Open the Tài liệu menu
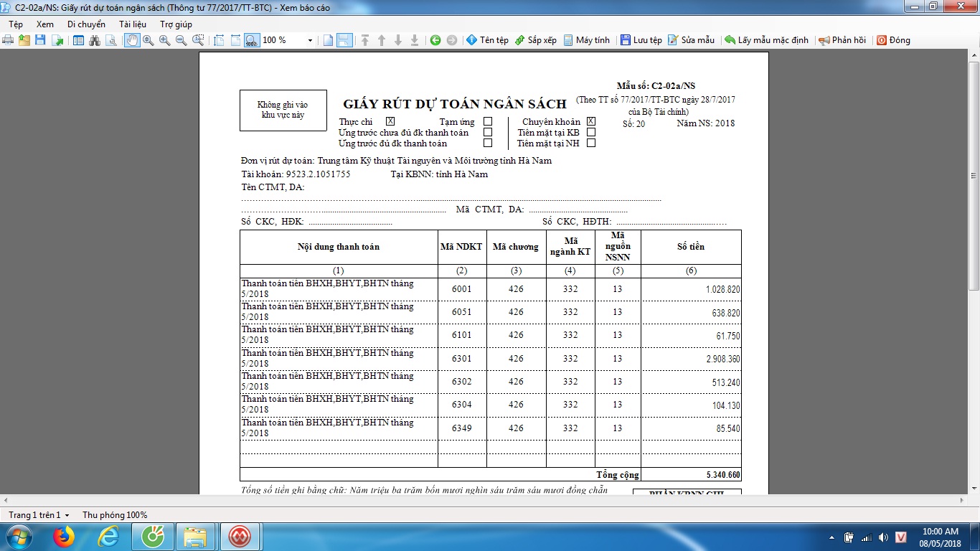 point(133,24)
